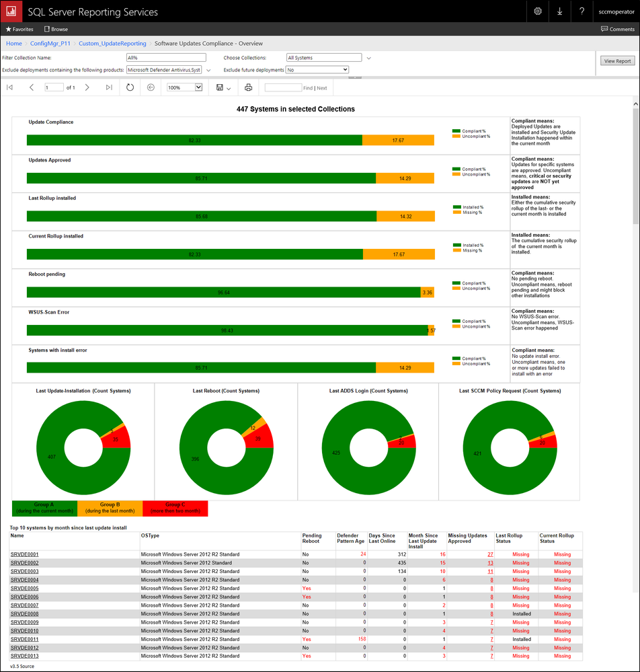Click the Find text field
Screen dimensions: 640x672
point(283,87)
